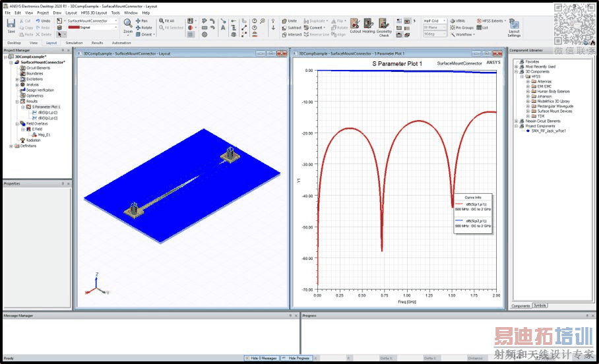This screenshot has width=599, height=364.
Task: Open Pin Groups
Action: click(x=462, y=28)
